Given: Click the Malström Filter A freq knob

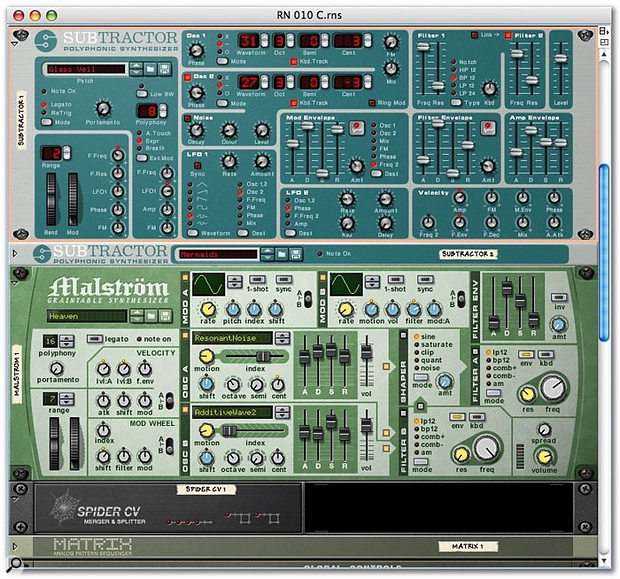Looking at the screenshot, I should 553,388.
